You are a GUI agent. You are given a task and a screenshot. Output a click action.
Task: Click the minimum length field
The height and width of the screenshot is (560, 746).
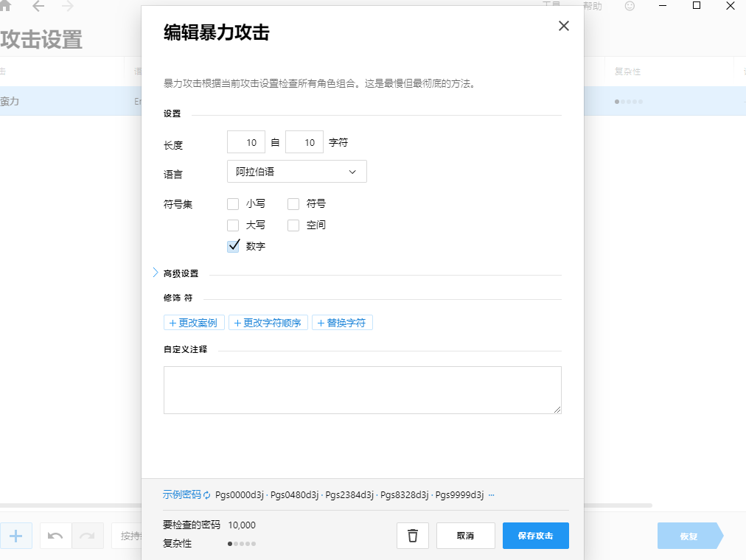pos(246,142)
